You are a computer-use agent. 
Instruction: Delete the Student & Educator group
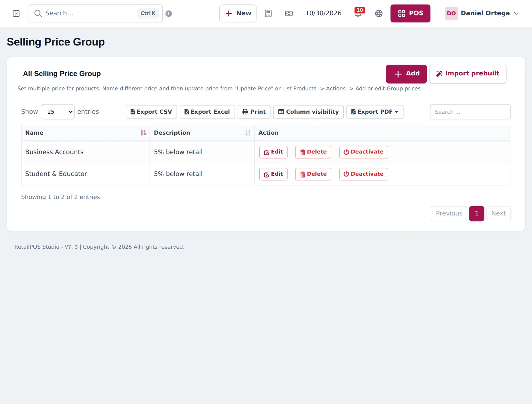pos(313,174)
